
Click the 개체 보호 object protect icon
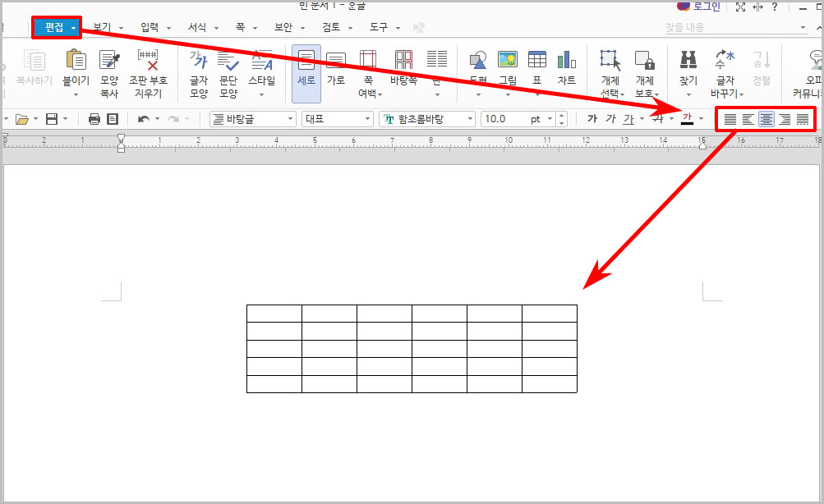tap(644, 60)
